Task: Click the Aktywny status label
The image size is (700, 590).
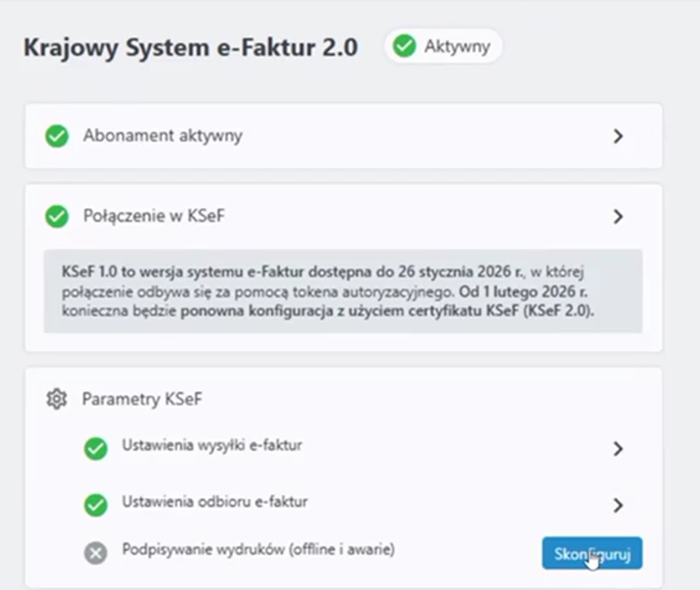Action: (457, 47)
